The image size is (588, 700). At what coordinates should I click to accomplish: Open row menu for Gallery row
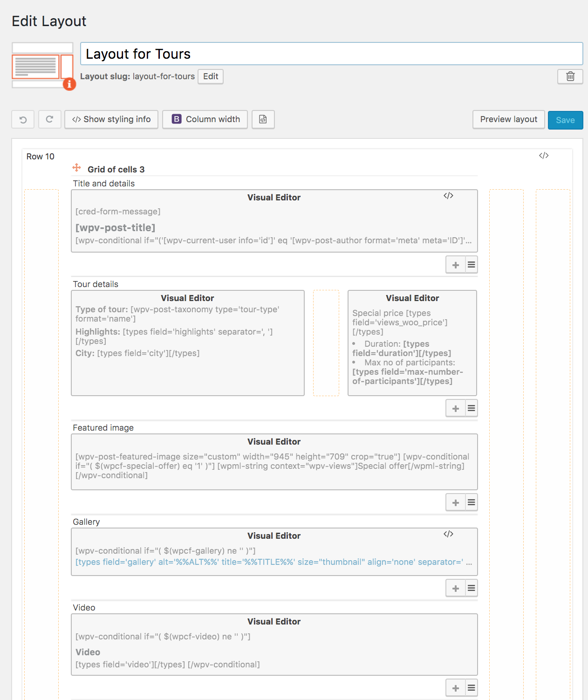pos(472,588)
